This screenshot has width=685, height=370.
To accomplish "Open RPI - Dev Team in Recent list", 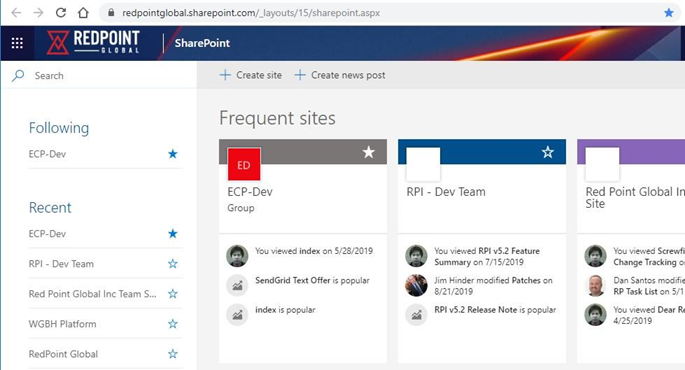I will (x=61, y=264).
